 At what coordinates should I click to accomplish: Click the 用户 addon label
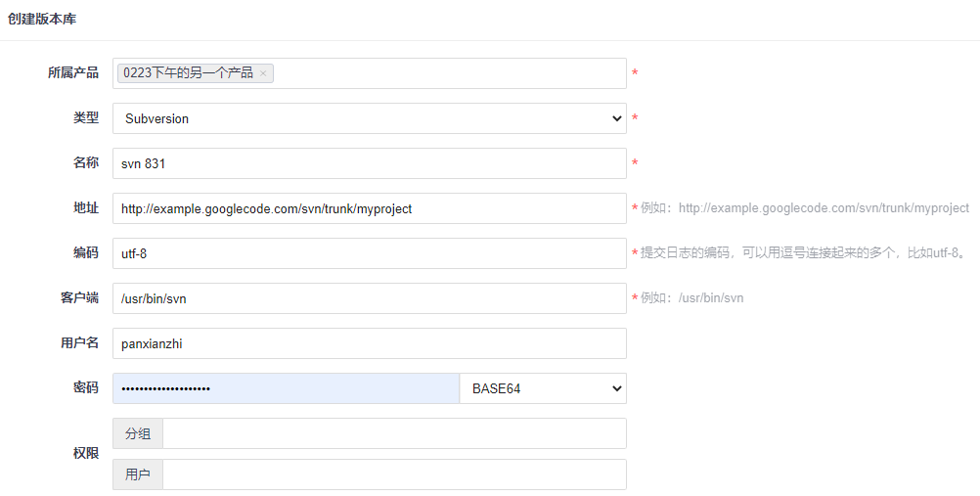coord(138,474)
